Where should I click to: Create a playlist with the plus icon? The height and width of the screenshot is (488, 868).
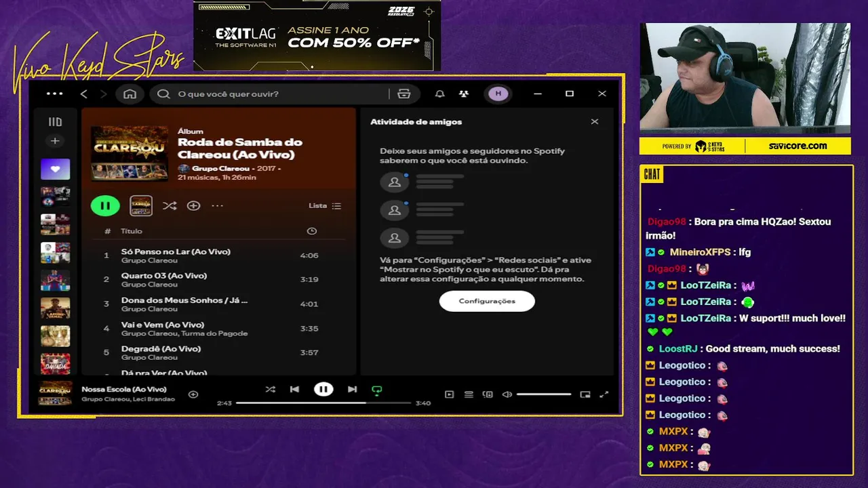click(x=55, y=141)
